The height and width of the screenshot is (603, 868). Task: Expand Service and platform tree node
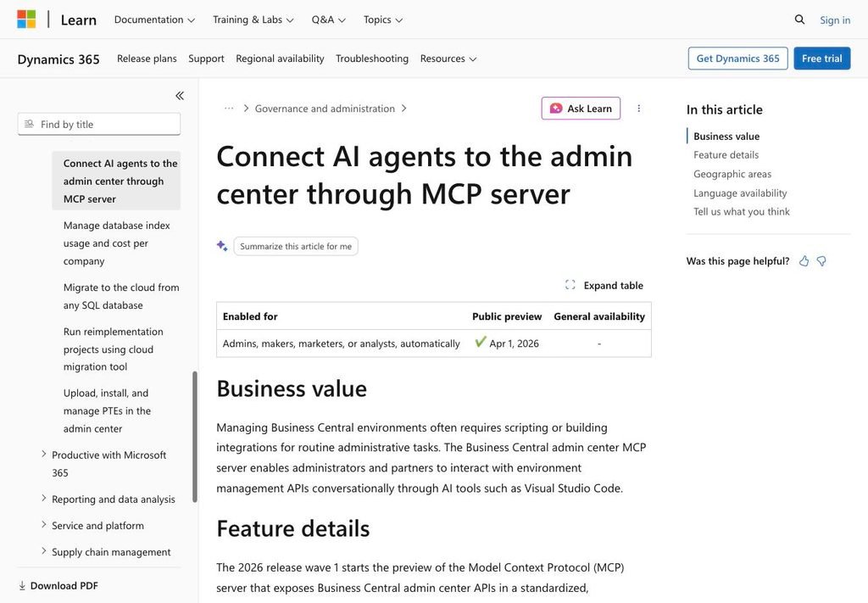[44, 525]
